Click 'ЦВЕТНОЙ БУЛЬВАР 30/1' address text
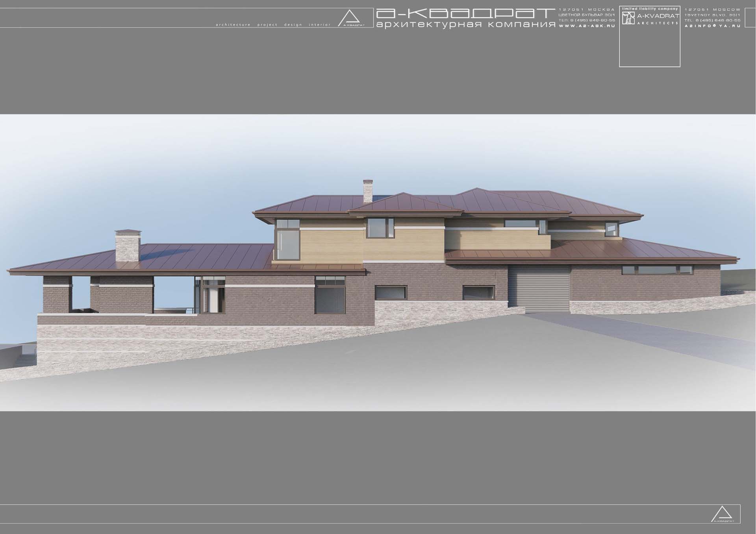The height and width of the screenshot is (534, 756). pyautogui.click(x=587, y=15)
